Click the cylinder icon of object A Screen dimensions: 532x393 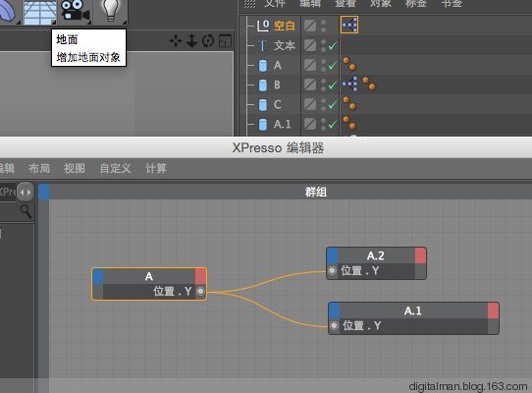click(263, 65)
